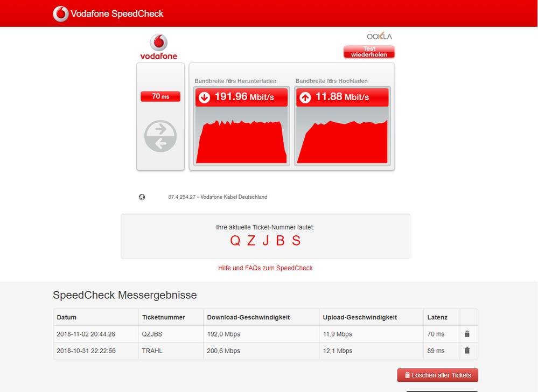The image size is (538, 392).
Task: Open Hilfe und FAQs zum SpeedCheck link
Action: tap(265, 268)
